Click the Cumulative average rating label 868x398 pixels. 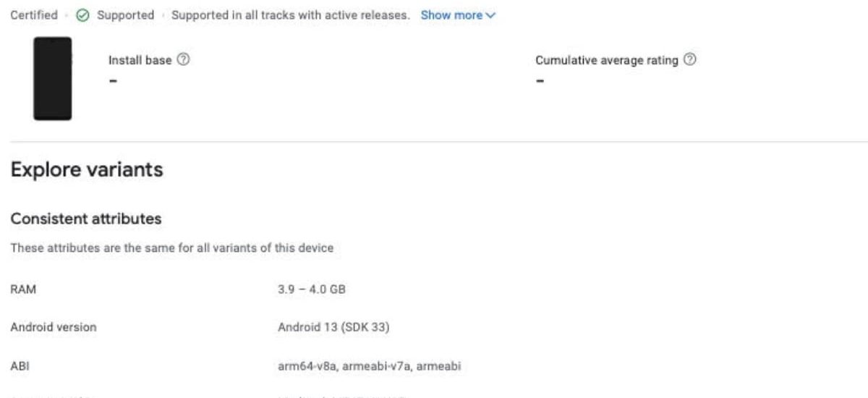click(x=606, y=61)
